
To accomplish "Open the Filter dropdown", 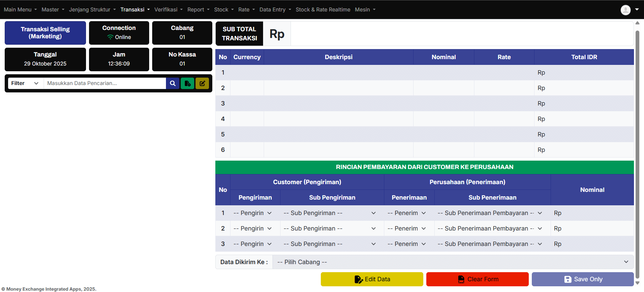I will point(25,83).
